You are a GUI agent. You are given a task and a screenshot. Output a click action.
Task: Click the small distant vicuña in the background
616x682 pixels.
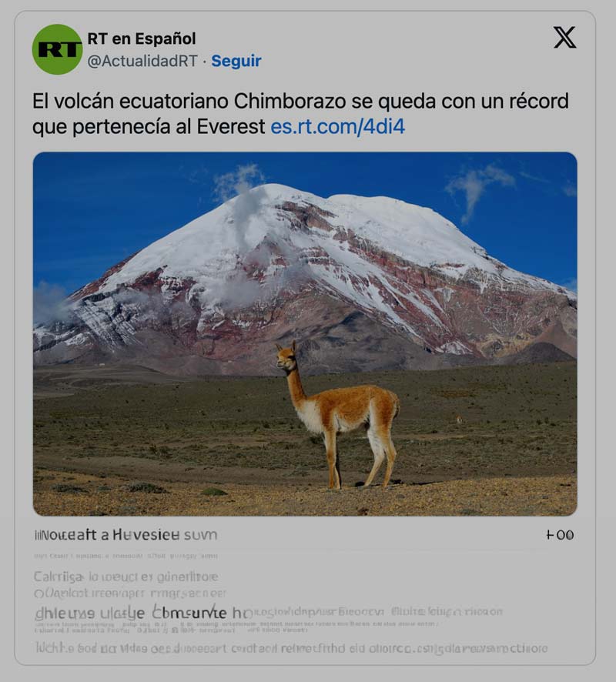click(x=460, y=420)
